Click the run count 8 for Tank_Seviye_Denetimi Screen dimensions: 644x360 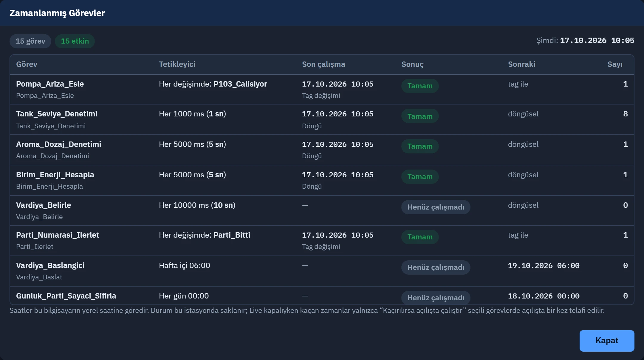pos(625,114)
